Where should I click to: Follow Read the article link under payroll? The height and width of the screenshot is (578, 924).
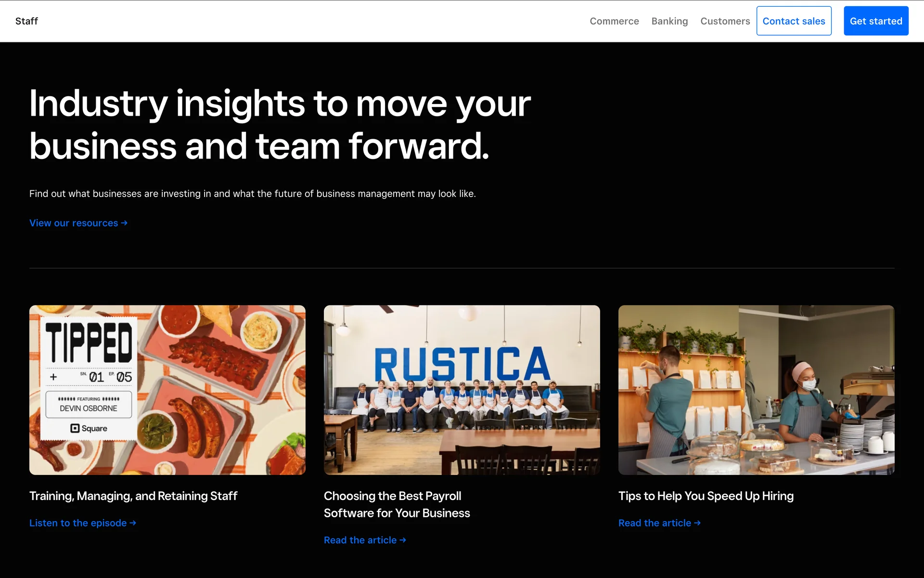coord(360,540)
